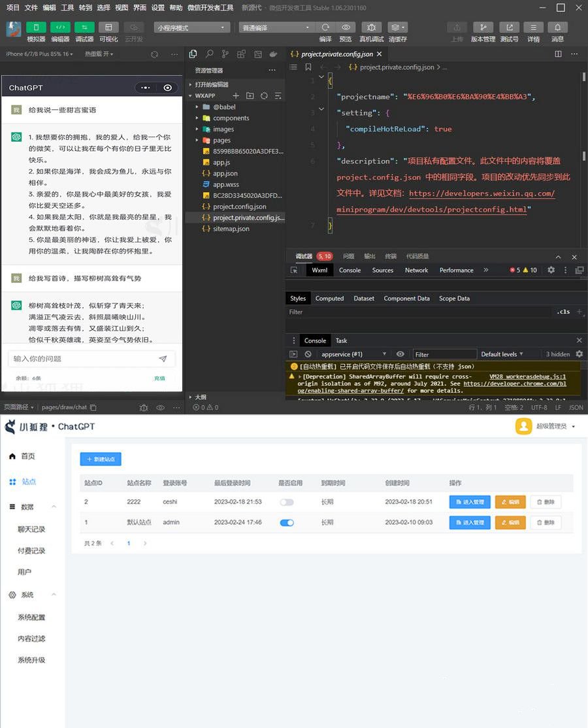Image resolution: width=588 pixels, height=728 pixels.
Task: Switch to the Network tab in debugger
Action: coord(416,270)
